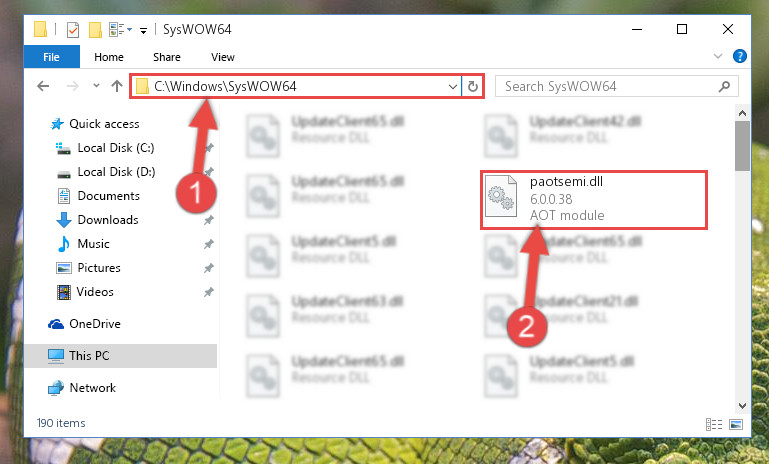769x464 pixels.
Task: Click the Back navigation arrow
Action: (43, 86)
